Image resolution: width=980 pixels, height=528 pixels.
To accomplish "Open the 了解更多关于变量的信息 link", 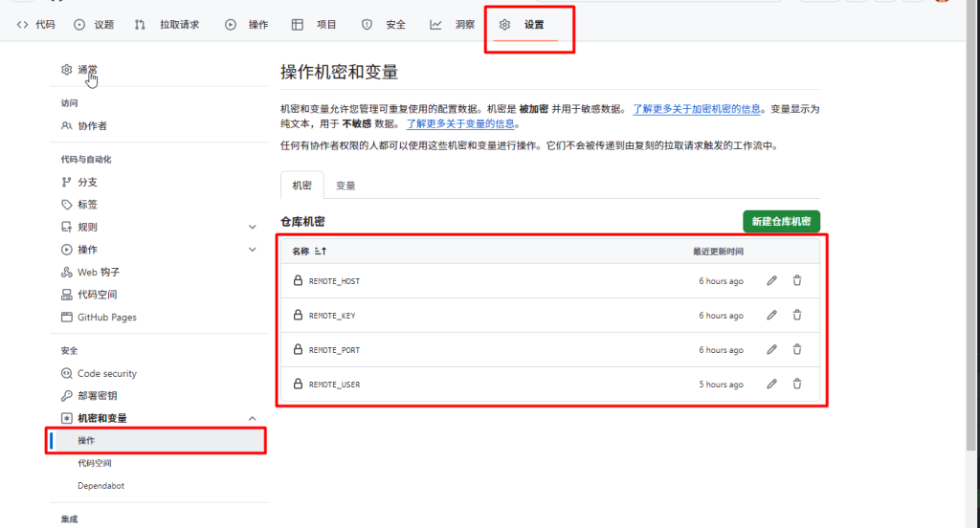I will [461, 124].
